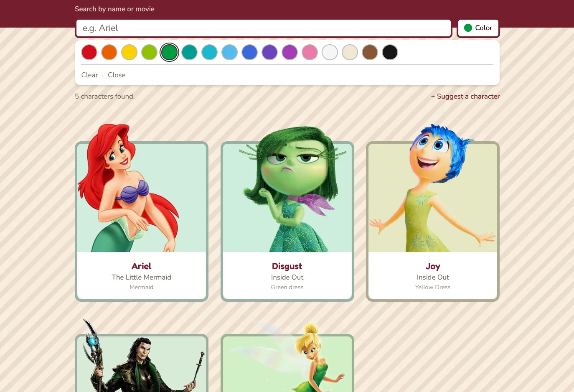The width and height of the screenshot is (574, 392).
Task: Click Inside Out label under Disgust
Action: 287,277
